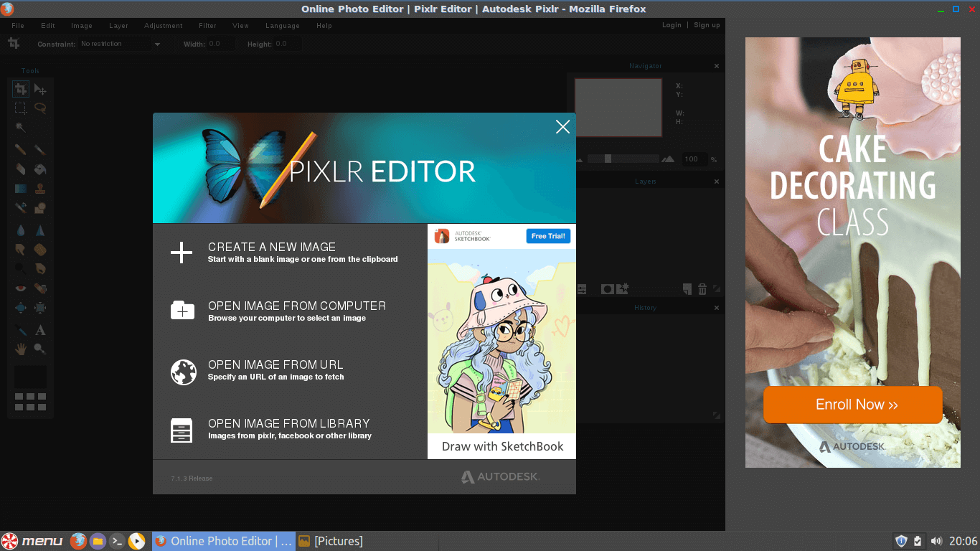Image resolution: width=980 pixels, height=551 pixels.
Task: Open the main color swatch in Tools
Action: 30,377
